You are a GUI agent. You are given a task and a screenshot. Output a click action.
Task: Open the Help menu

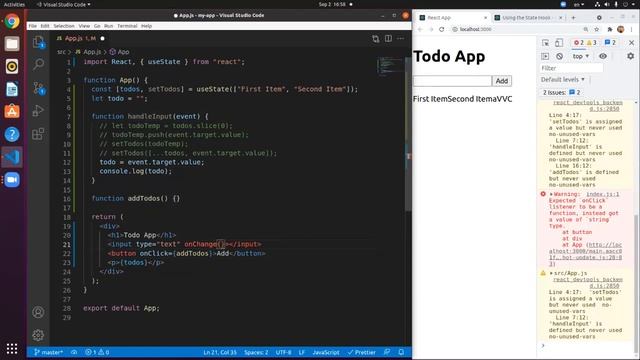(x=147, y=26)
